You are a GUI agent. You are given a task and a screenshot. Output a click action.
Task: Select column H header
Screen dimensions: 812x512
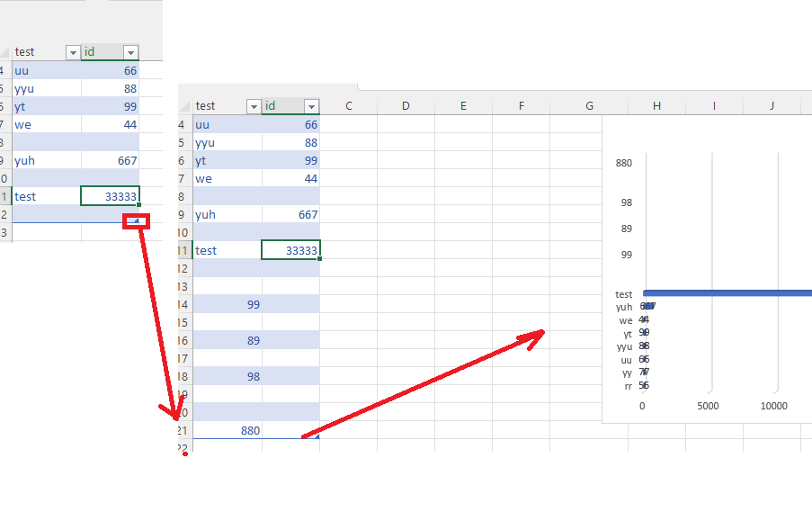tap(656, 106)
